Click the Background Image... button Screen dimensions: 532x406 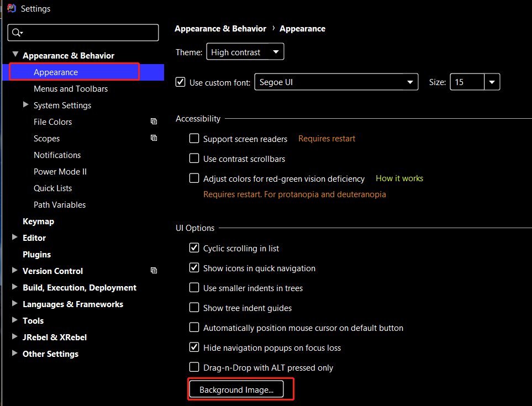236,389
